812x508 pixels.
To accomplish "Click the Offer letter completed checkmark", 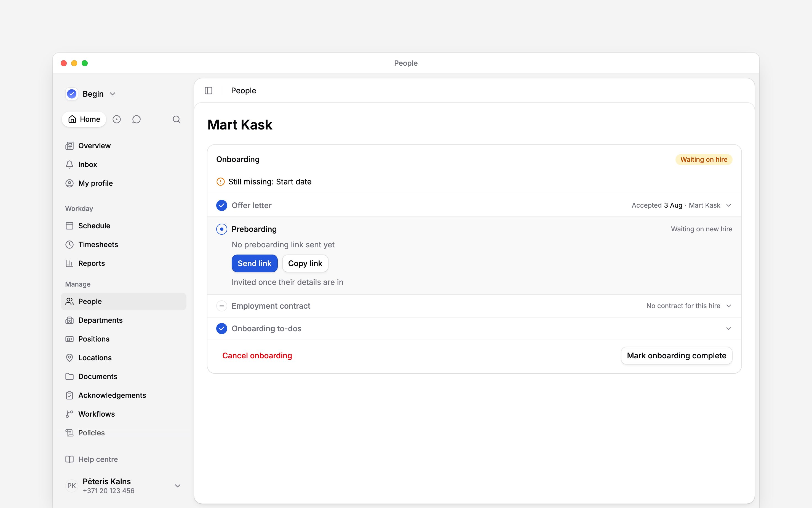I will click(x=222, y=205).
